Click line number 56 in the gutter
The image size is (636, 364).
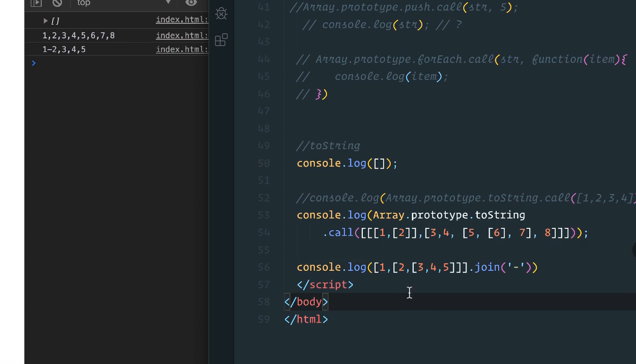click(263, 267)
